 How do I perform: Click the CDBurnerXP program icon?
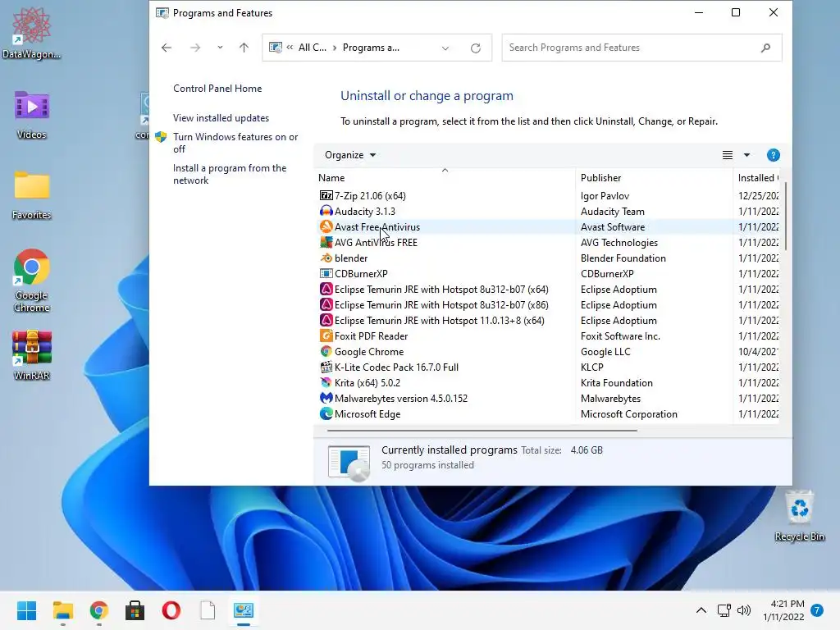326,273
